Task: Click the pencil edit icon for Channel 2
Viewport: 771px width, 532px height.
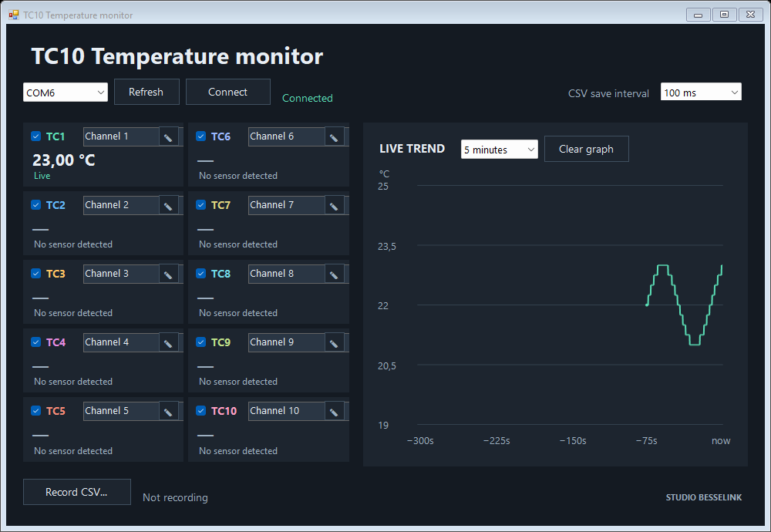Action: (x=169, y=206)
